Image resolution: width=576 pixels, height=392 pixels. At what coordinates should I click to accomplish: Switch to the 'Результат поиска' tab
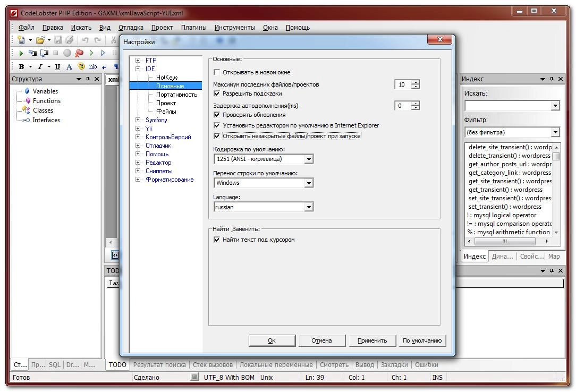[x=159, y=365]
